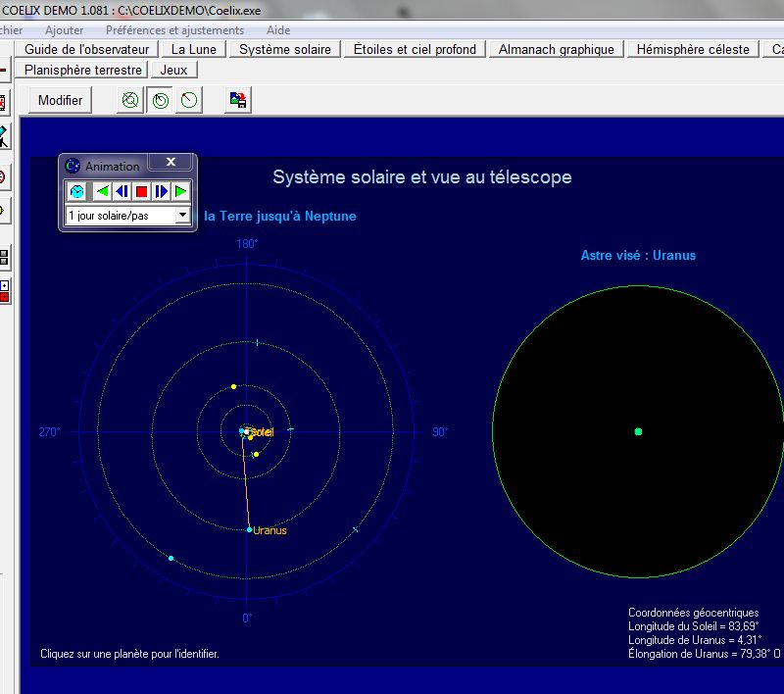Viewport: 784px width, 694px height.
Task: Click the Coelix logo in Animation title
Action: [73, 166]
